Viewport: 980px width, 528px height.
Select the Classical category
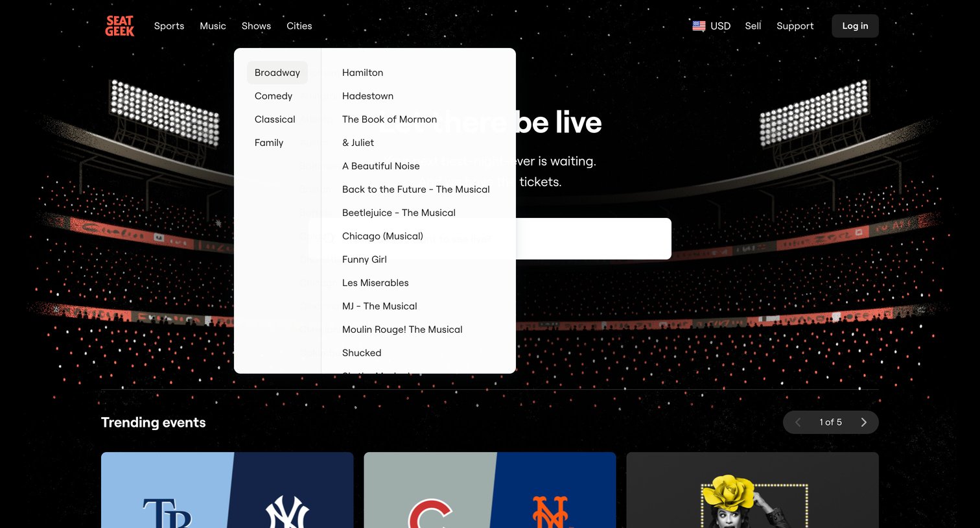click(x=275, y=119)
